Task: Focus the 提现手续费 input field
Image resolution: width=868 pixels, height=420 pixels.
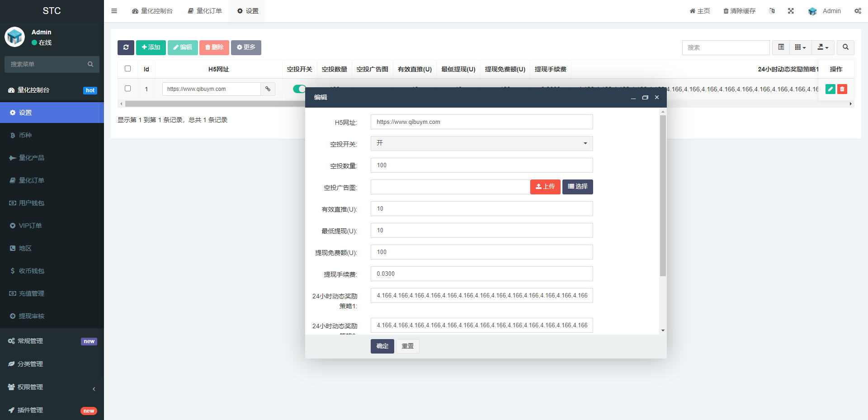Action: pos(481,274)
